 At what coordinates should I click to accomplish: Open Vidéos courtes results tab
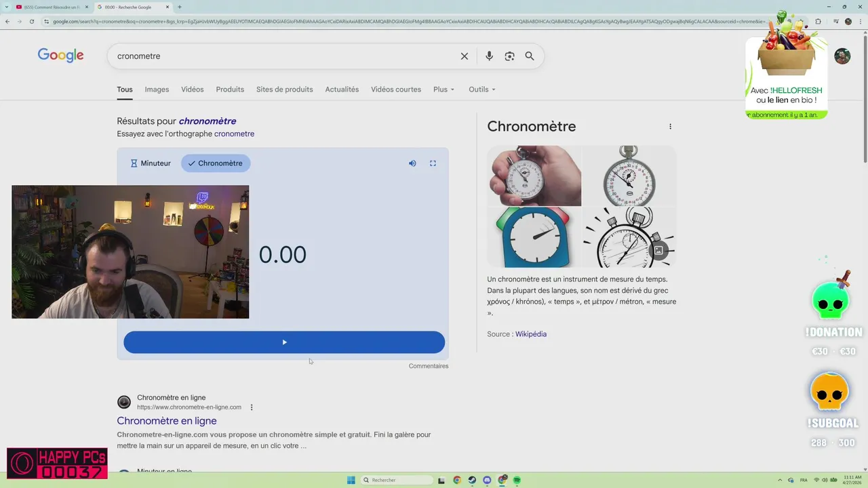396,89
